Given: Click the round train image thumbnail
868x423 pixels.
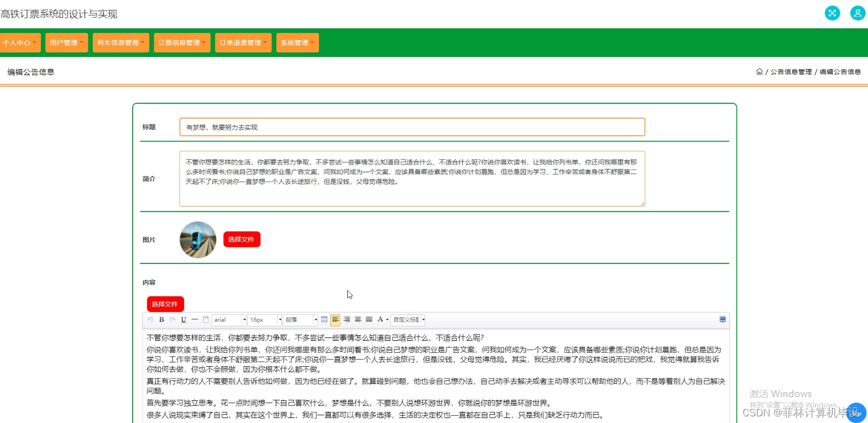Looking at the screenshot, I should point(198,240).
